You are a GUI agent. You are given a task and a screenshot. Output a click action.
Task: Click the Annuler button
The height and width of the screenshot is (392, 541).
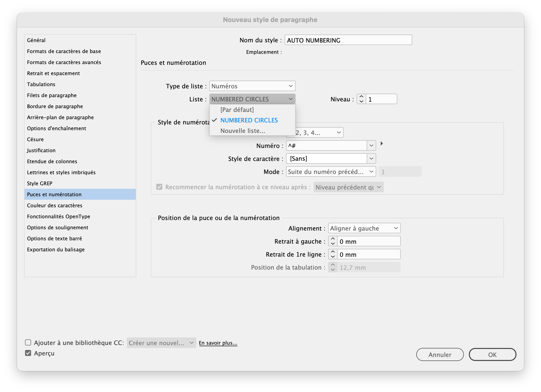click(x=440, y=354)
